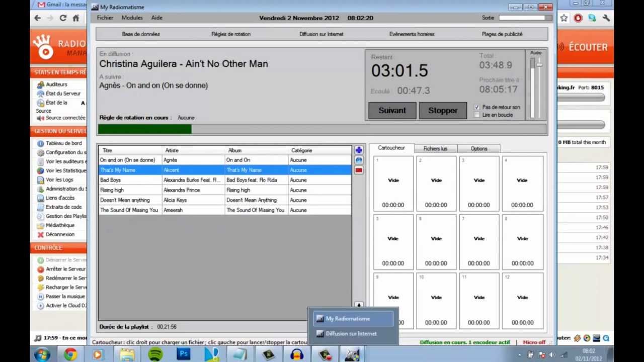Select the Cartoucheur tab
Screen dimensions: 644x362
(x=391, y=148)
